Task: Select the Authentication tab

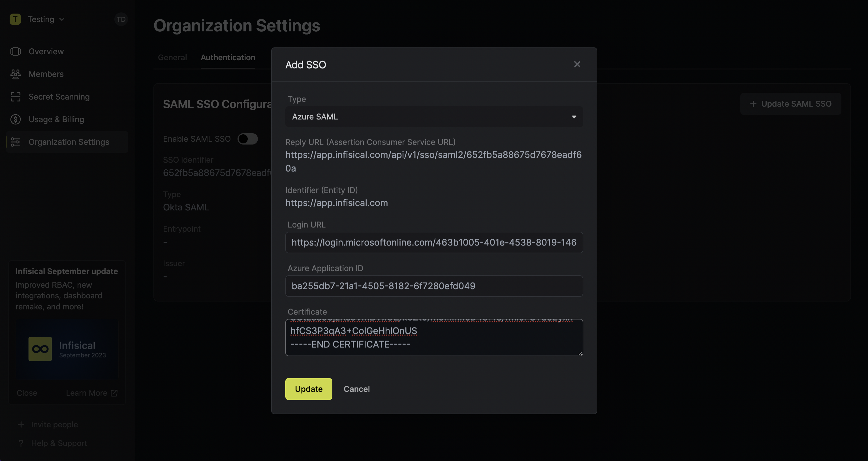Action: [228, 57]
